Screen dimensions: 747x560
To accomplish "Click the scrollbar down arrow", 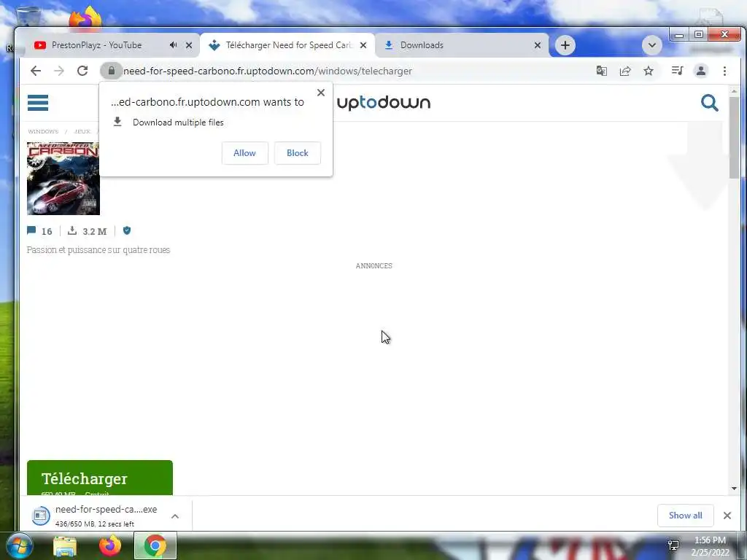I will tap(734, 488).
